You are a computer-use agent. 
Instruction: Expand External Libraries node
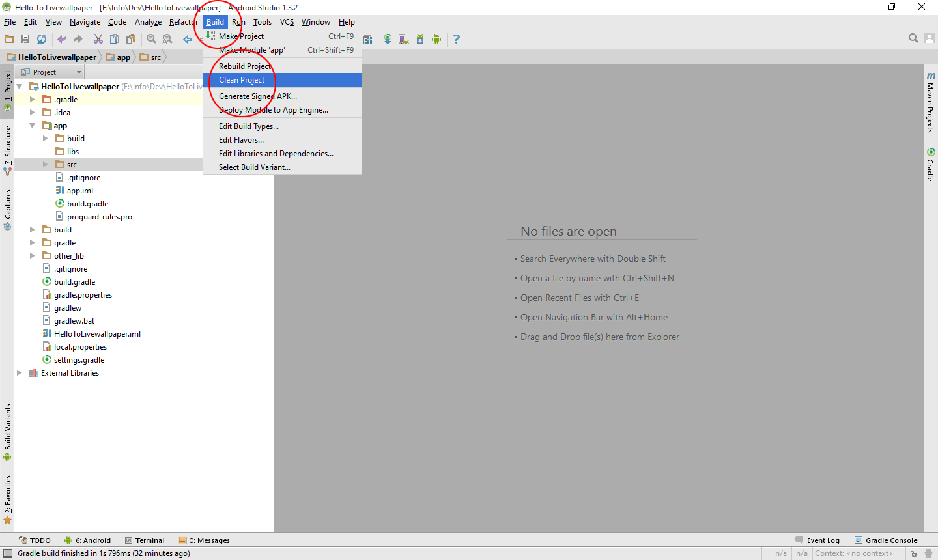click(x=20, y=373)
